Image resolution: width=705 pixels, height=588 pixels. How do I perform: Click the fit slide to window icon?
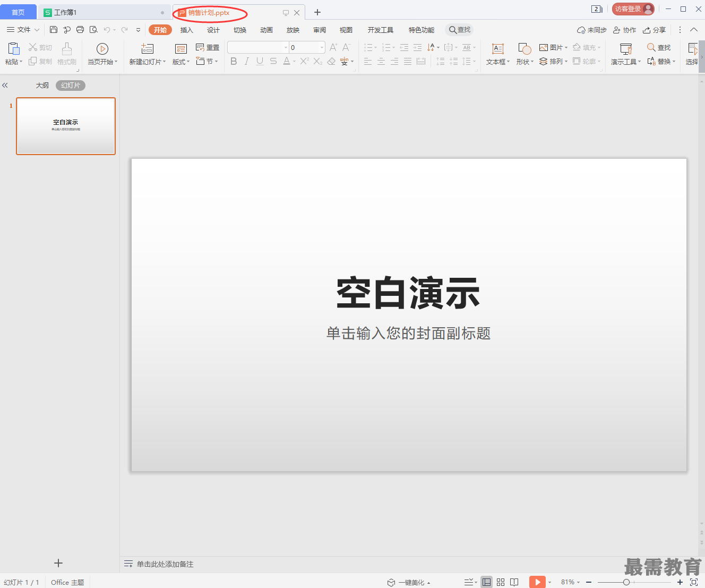click(694, 582)
